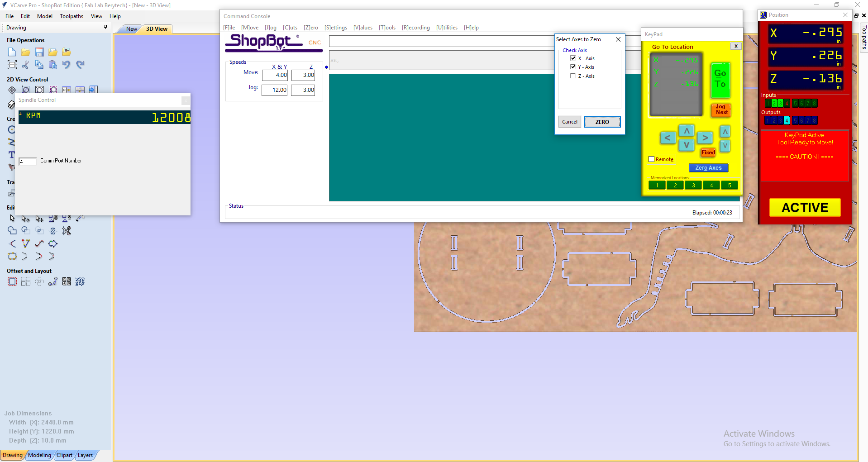Open an existing file via folder icon
Viewport: 868px width, 462px height.
[26, 52]
